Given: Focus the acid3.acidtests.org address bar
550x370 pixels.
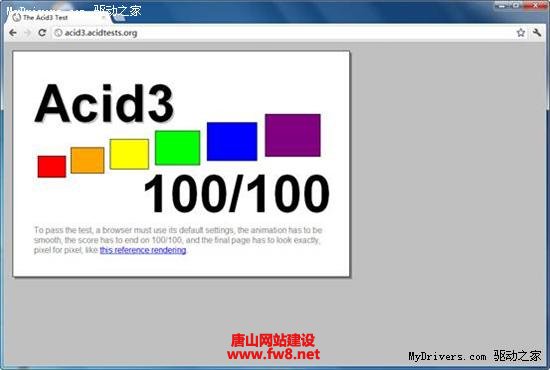Looking at the screenshot, I should tap(284, 33).
